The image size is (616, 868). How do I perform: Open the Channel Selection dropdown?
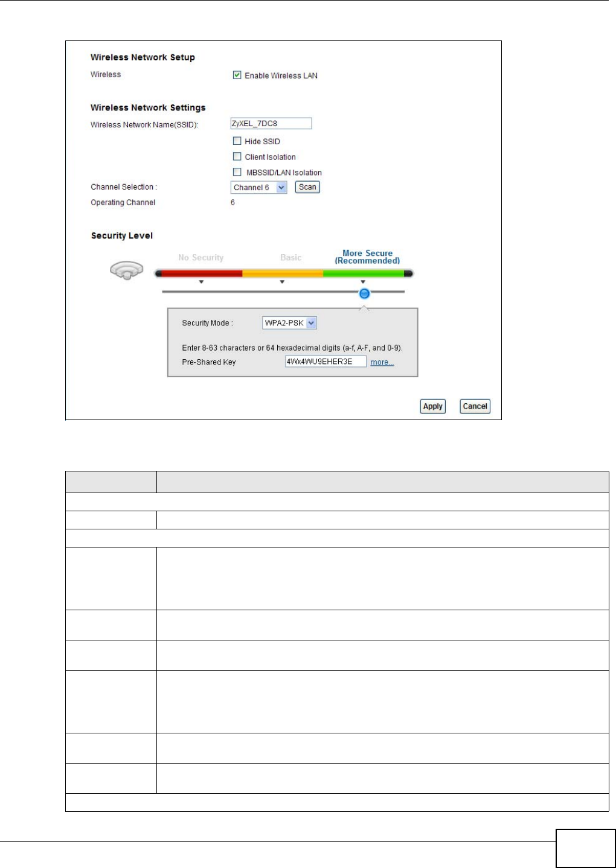tap(258, 188)
